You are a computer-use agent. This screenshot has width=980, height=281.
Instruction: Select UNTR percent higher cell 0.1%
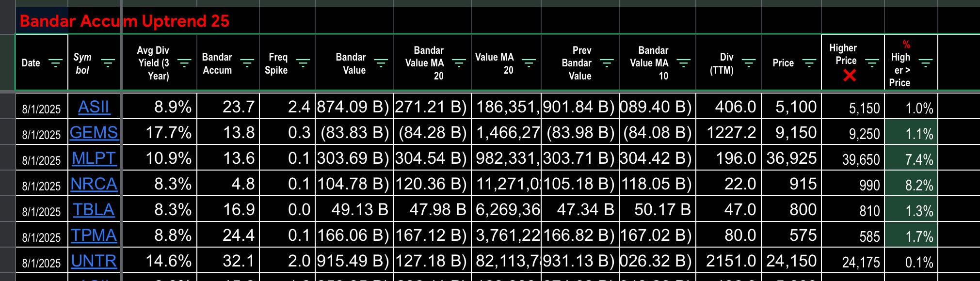click(911, 261)
